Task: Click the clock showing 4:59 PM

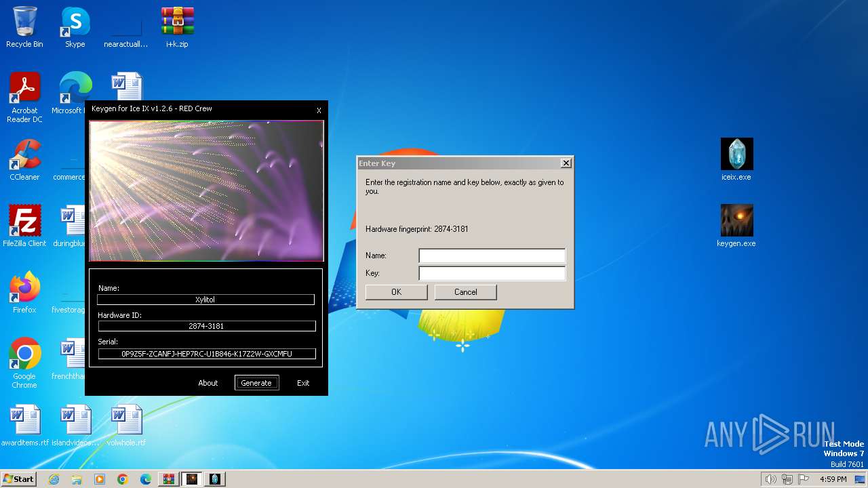Action: click(833, 479)
